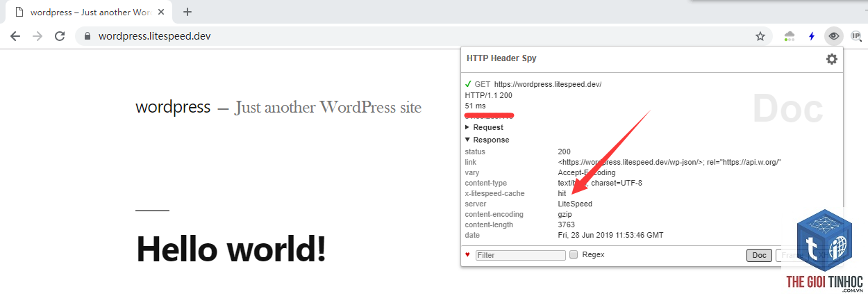The image size is (868, 294).
Task: Click the 'gzip' content-encoding value
Action: tap(565, 214)
